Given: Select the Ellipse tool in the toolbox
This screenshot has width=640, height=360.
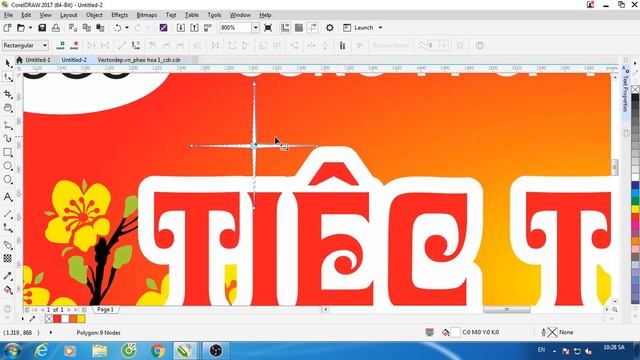Looking at the screenshot, I should pyautogui.click(x=8, y=166).
